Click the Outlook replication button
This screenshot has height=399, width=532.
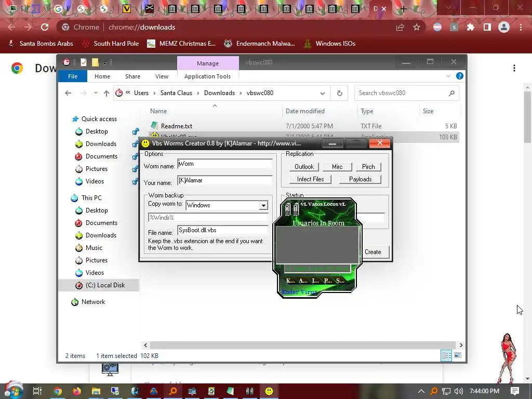304,167
